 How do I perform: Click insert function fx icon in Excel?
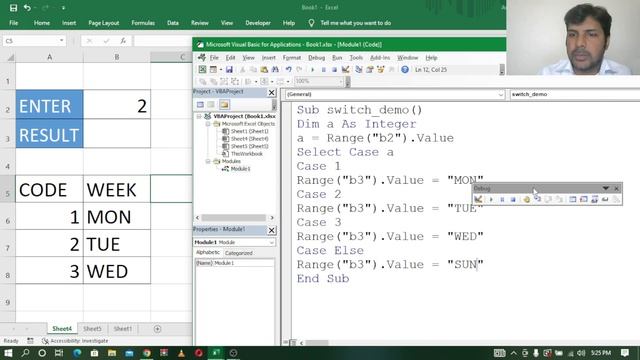click(123, 41)
